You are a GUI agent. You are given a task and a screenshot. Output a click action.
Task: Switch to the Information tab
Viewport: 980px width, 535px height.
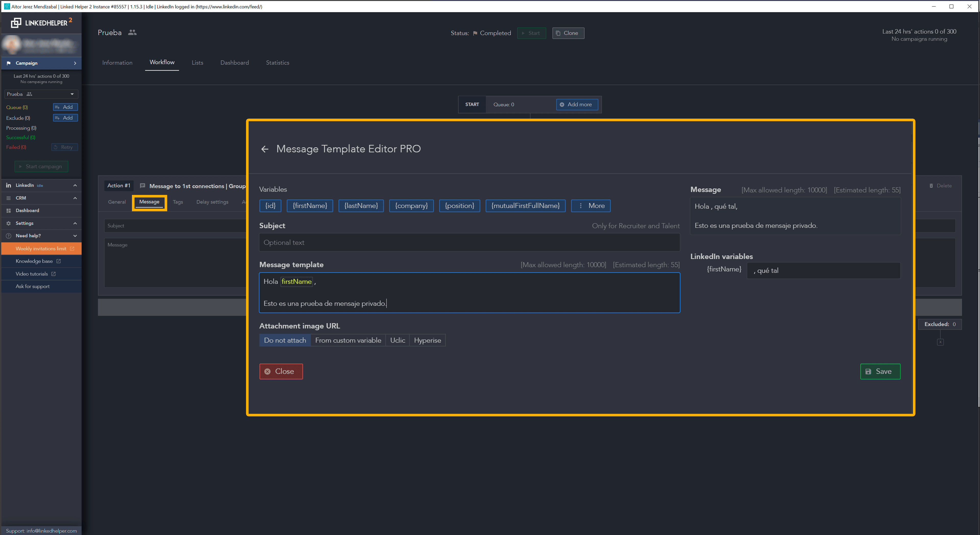click(117, 63)
